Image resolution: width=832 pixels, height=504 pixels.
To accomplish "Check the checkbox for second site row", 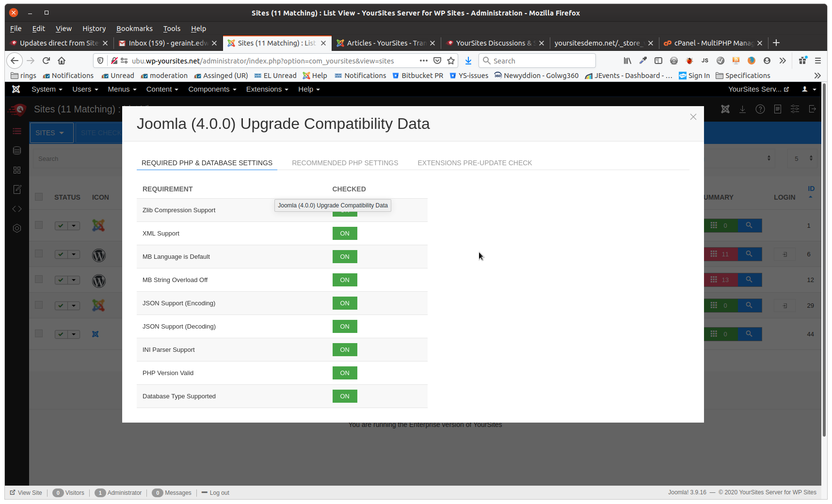I will (39, 253).
